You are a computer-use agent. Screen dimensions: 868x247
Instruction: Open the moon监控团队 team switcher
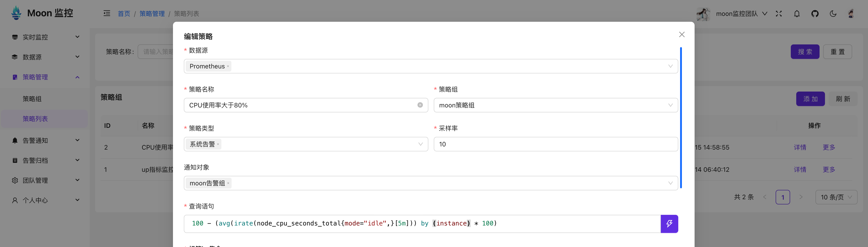tap(742, 14)
